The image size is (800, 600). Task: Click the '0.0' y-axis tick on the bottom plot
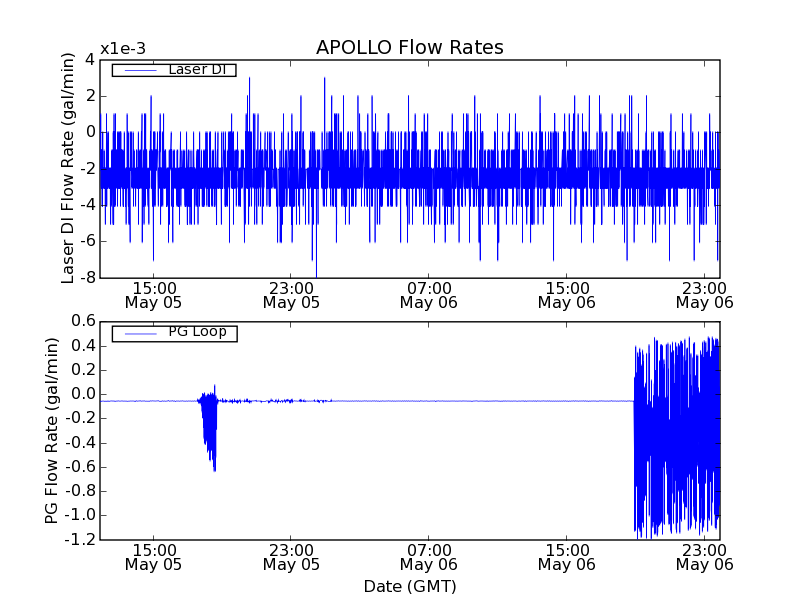coord(84,394)
